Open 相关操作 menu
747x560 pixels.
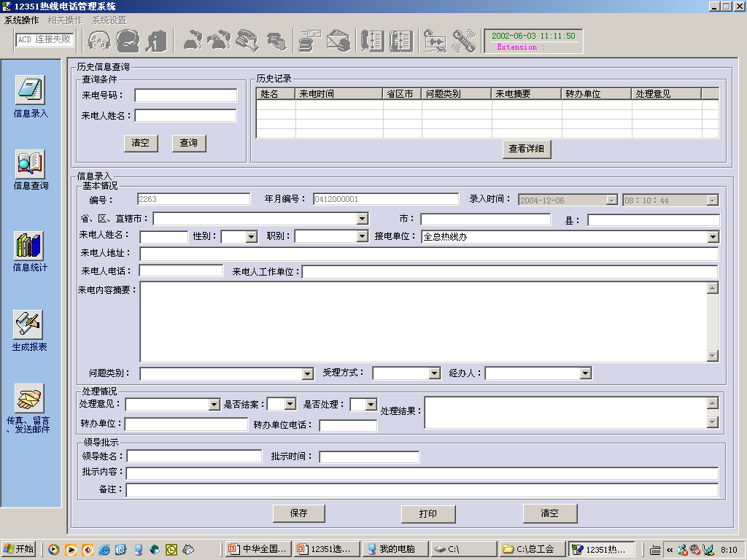65,20
